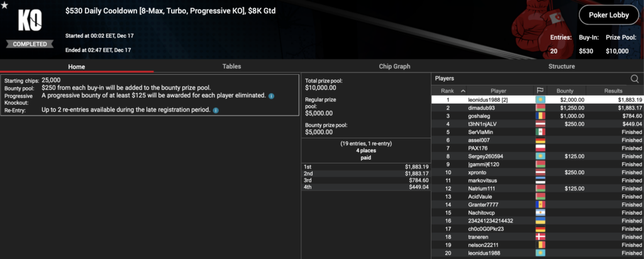Image resolution: width=644 pixels, height=259 pixels.
Task: Click the flag next to traneren
Action: click(540, 237)
